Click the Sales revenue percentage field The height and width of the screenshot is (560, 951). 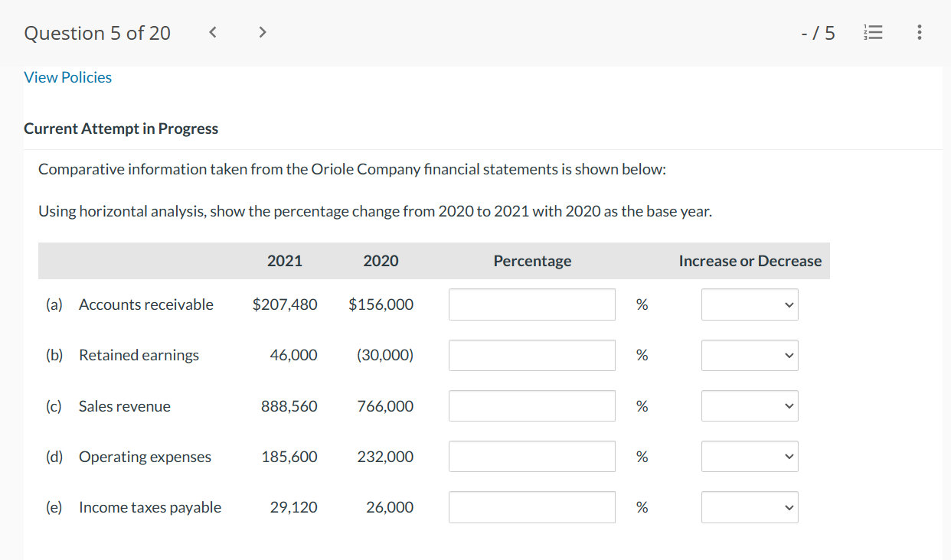[531, 405]
